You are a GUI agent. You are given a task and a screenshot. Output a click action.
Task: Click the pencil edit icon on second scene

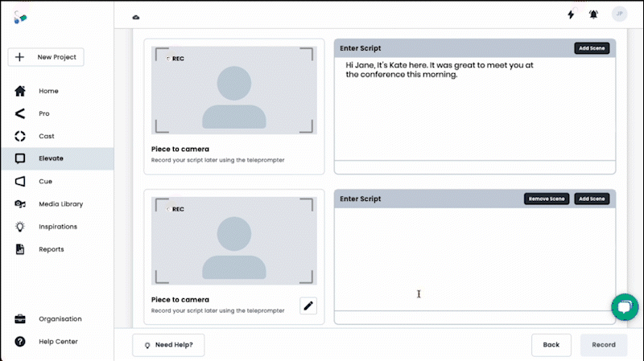coord(308,305)
